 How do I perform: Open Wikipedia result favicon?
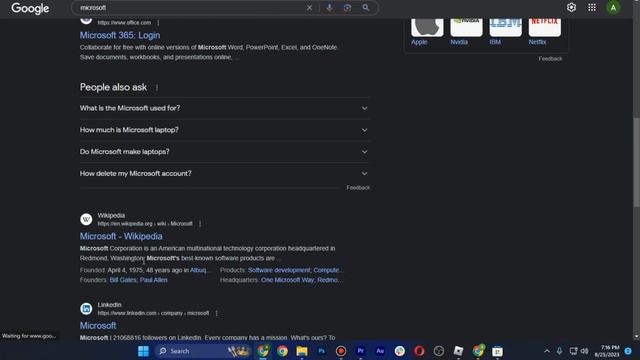click(86, 220)
